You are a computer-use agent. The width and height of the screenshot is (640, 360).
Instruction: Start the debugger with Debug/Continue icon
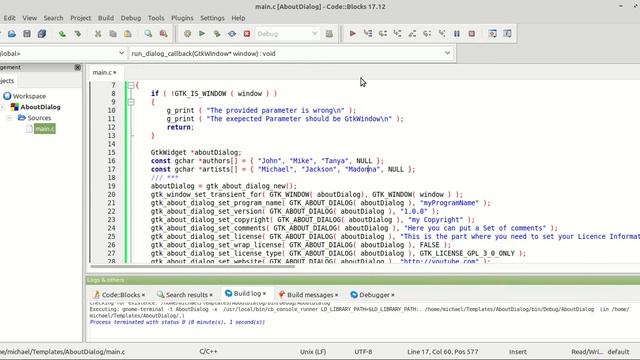pos(353,34)
